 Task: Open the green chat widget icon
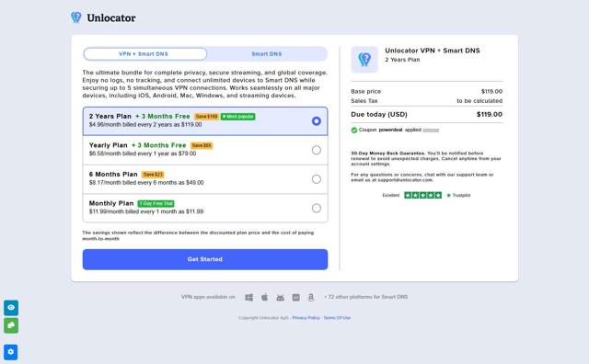(x=11, y=325)
